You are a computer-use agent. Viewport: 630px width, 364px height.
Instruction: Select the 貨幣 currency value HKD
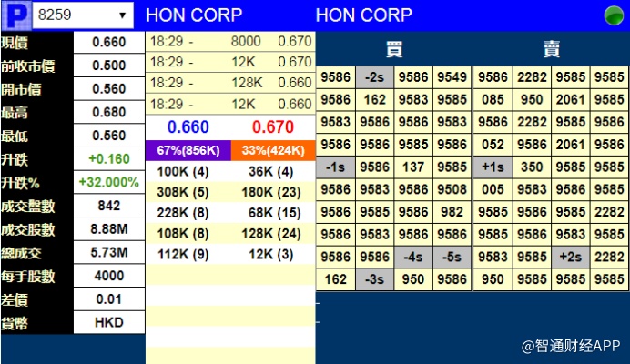click(x=109, y=322)
